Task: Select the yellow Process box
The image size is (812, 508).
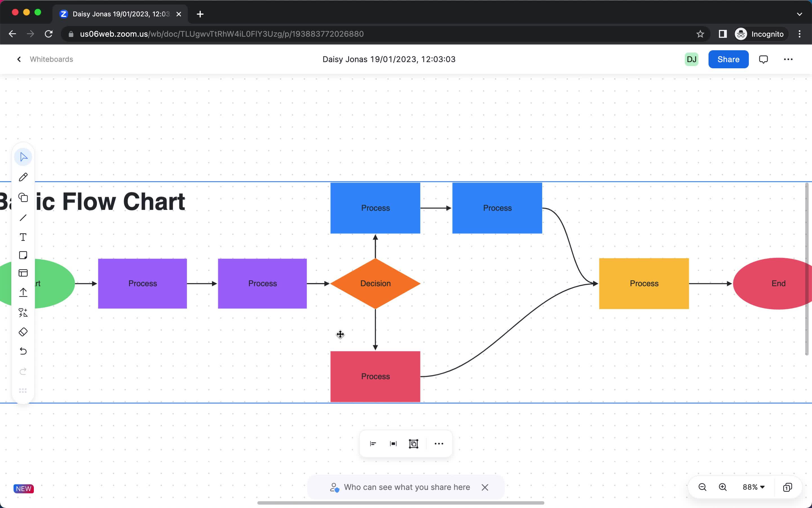Action: click(644, 284)
